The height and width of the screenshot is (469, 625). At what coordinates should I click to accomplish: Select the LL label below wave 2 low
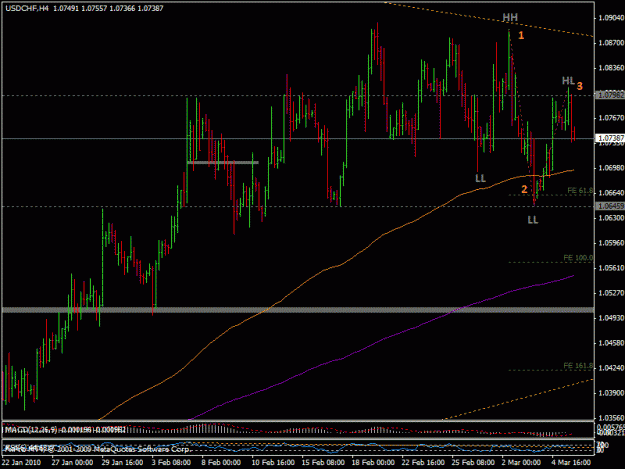click(x=533, y=220)
